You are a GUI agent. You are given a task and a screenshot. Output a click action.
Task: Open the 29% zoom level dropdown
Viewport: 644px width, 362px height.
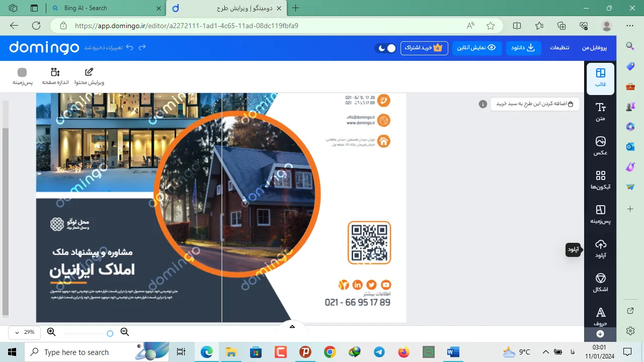click(x=24, y=332)
